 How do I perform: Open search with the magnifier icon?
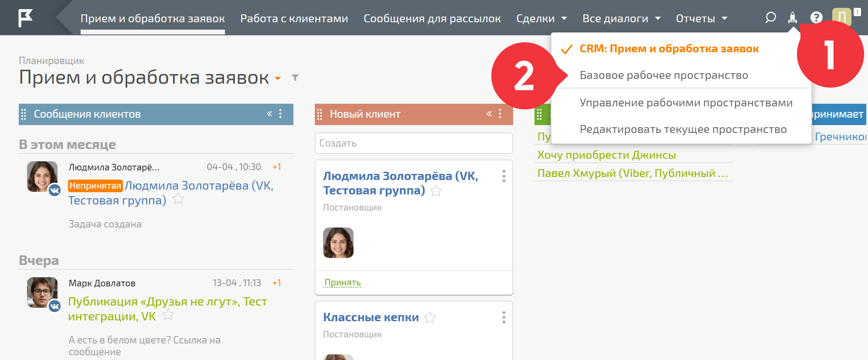coord(770,18)
